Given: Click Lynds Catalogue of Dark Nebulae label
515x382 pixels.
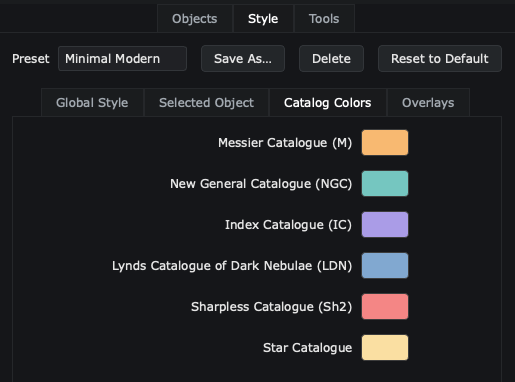Looking at the screenshot, I should (x=232, y=266).
